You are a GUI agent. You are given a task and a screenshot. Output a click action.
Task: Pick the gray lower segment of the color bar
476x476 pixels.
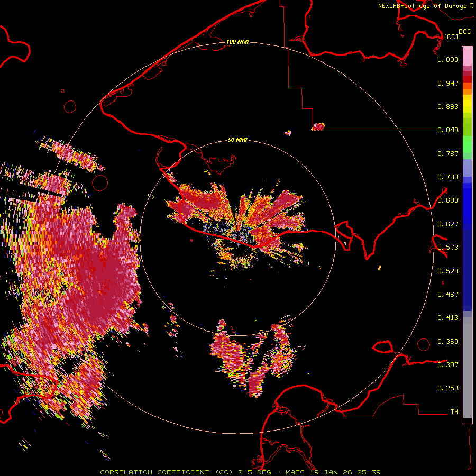467,368
